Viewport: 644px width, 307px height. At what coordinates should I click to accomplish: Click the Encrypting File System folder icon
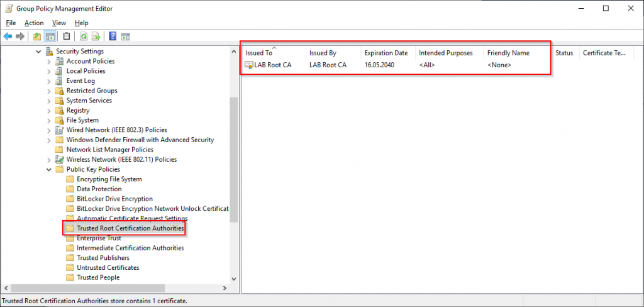(70, 179)
